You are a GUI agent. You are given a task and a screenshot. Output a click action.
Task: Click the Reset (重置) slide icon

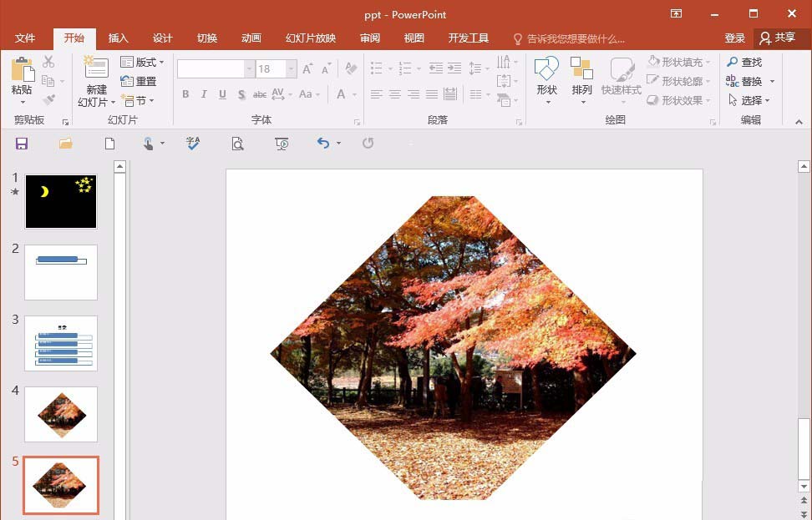click(x=142, y=80)
